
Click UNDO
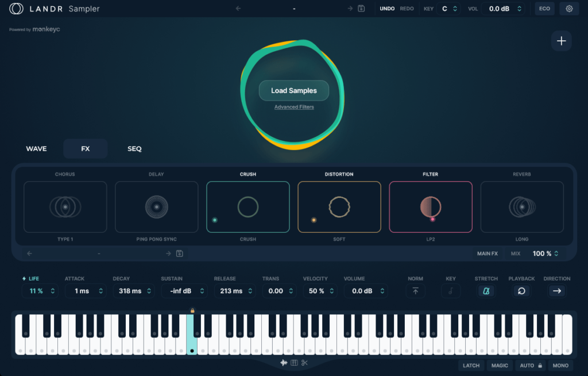387,9
